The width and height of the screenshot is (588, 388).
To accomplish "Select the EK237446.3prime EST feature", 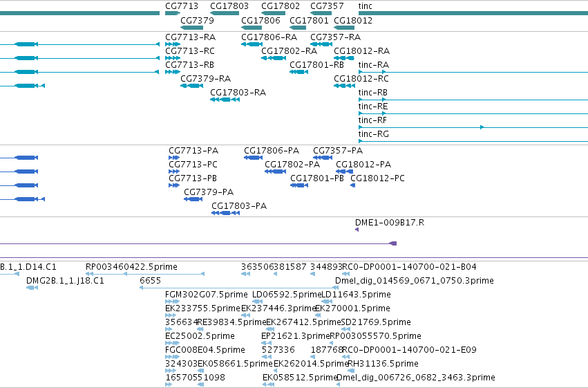I will tap(245, 315).
